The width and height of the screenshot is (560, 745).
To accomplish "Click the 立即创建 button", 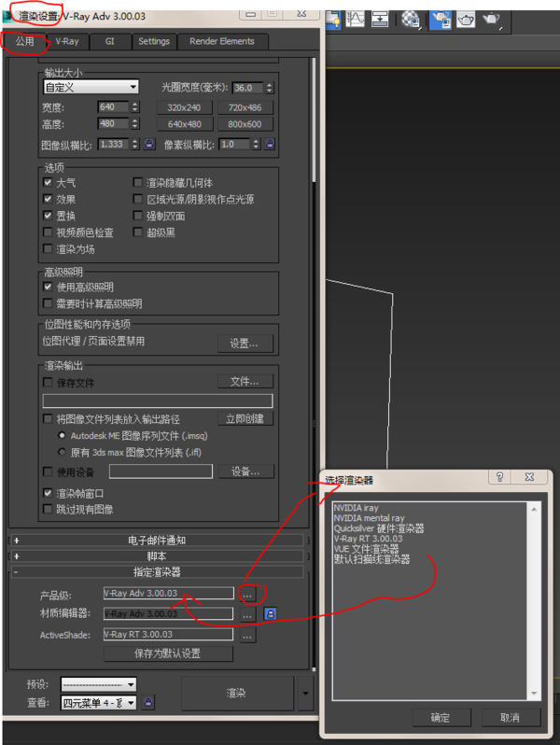I will click(245, 418).
